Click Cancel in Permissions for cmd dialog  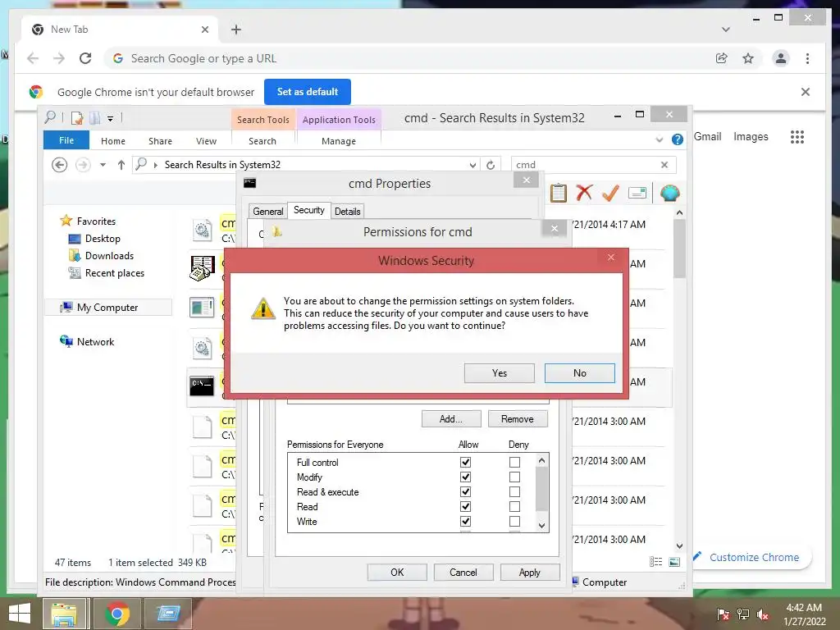(463, 572)
